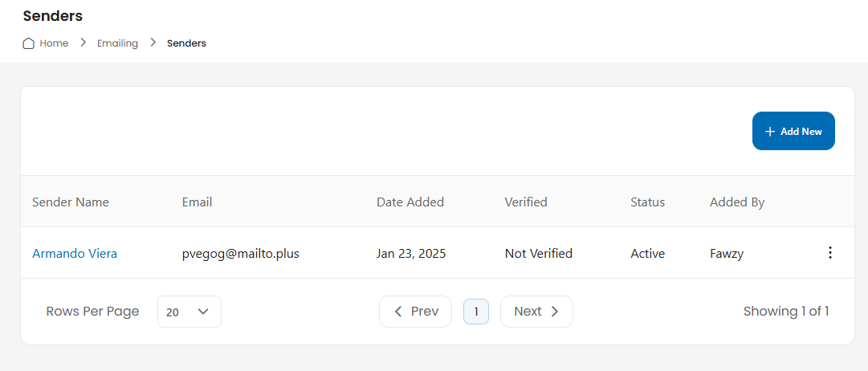The image size is (868, 371).
Task: Select page number 1
Action: point(476,312)
